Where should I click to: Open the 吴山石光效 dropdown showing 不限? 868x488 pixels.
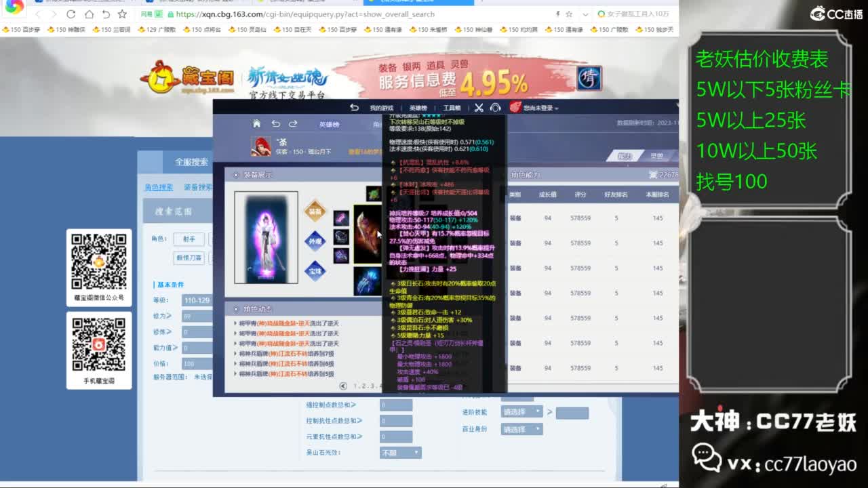coord(400,453)
